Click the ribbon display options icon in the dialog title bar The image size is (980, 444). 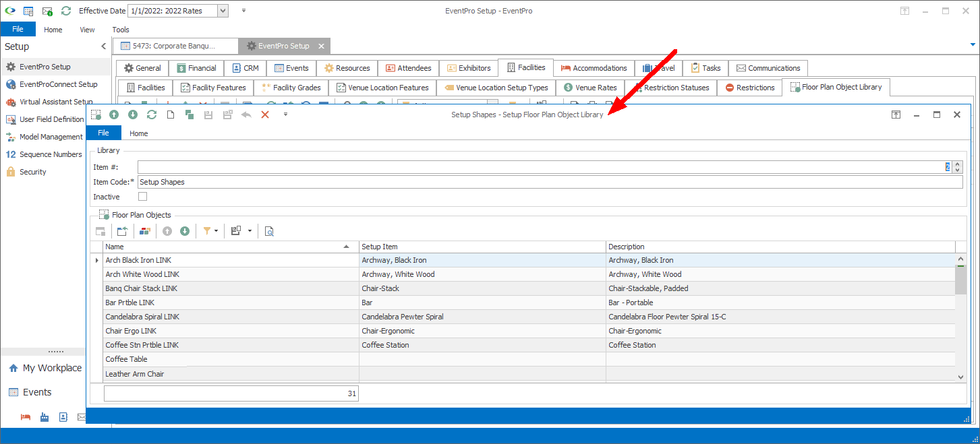(x=896, y=115)
